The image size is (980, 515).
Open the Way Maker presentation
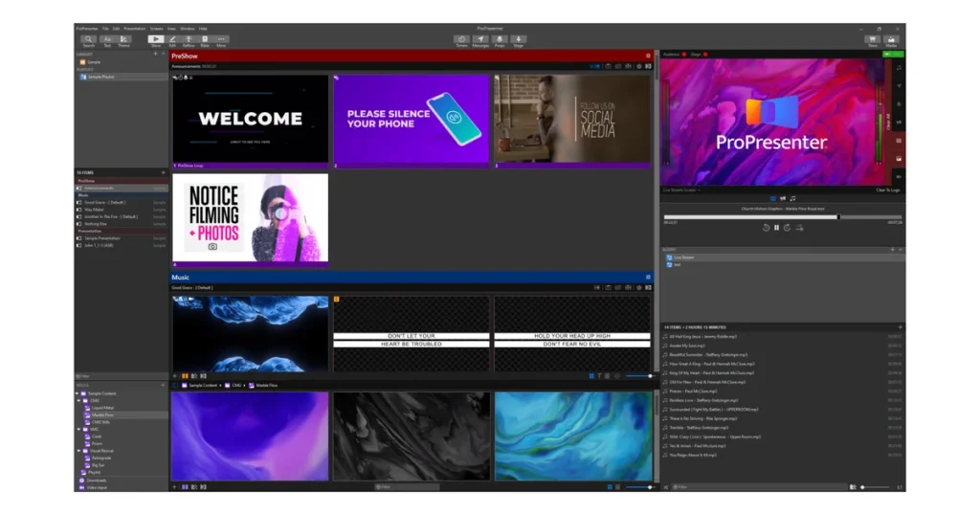[x=122, y=210]
